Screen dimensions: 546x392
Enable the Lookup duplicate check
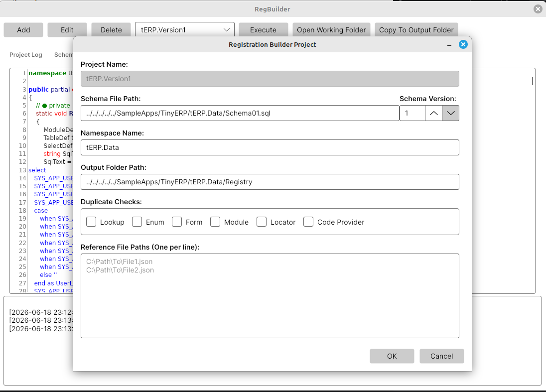tap(91, 222)
